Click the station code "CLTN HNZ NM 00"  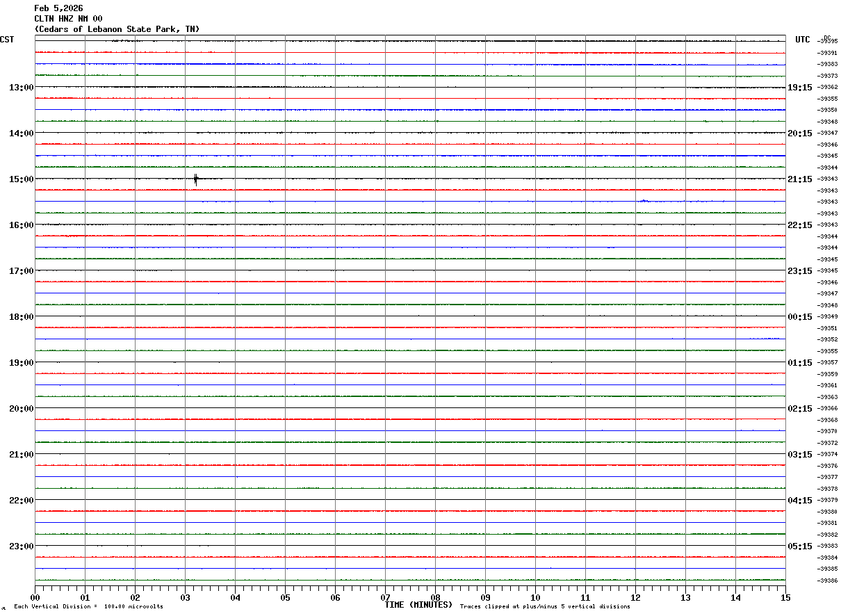(x=68, y=19)
